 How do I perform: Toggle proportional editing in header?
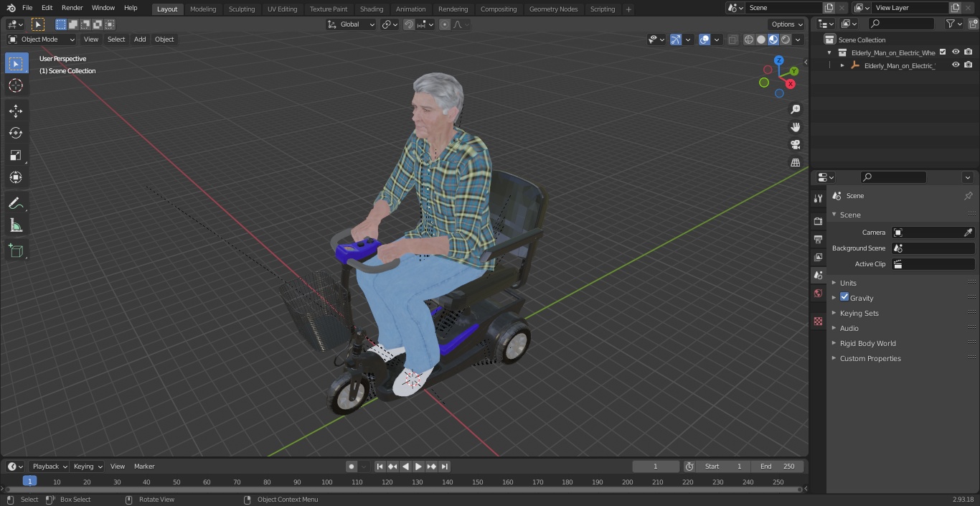click(x=445, y=24)
